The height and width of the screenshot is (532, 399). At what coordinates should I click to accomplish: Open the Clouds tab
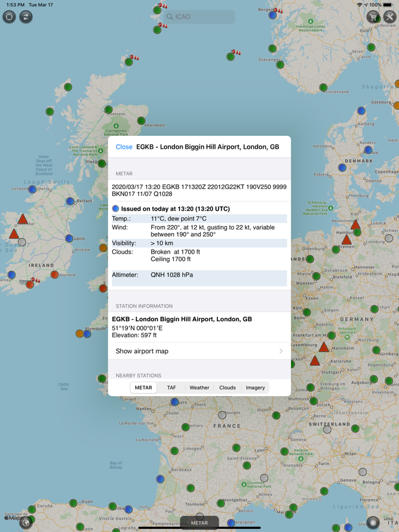pyautogui.click(x=228, y=388)
